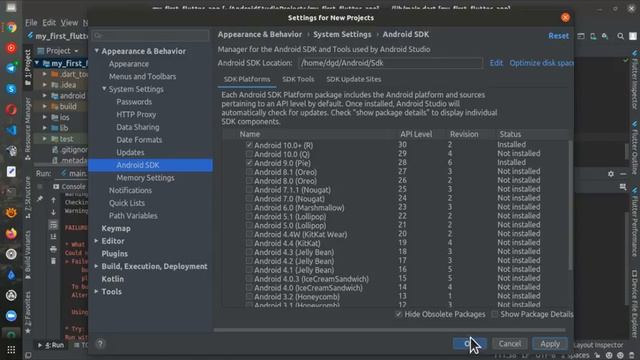Image resolution: width=640 pixels, height=360 pixels.
Task: Toggle Hide Obsolete Packages checkbox
Action: pos(399,314)
